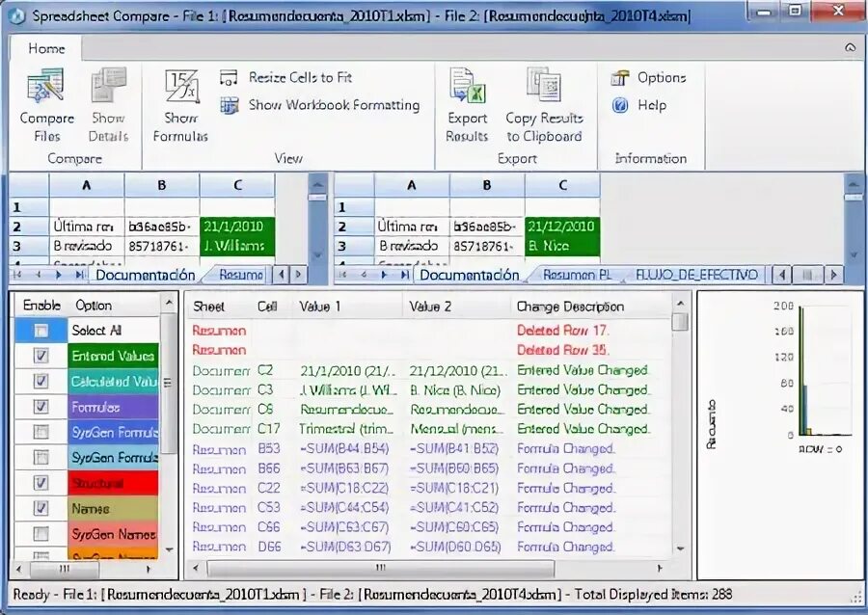The height and width of the screenshot is (615, 868).
Task: Uncheck the Formulas option
Action: pyautogui.click(x=41, y=407)
